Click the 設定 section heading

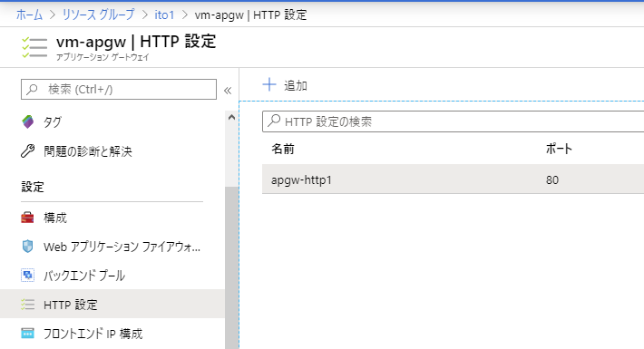point(33,188)
